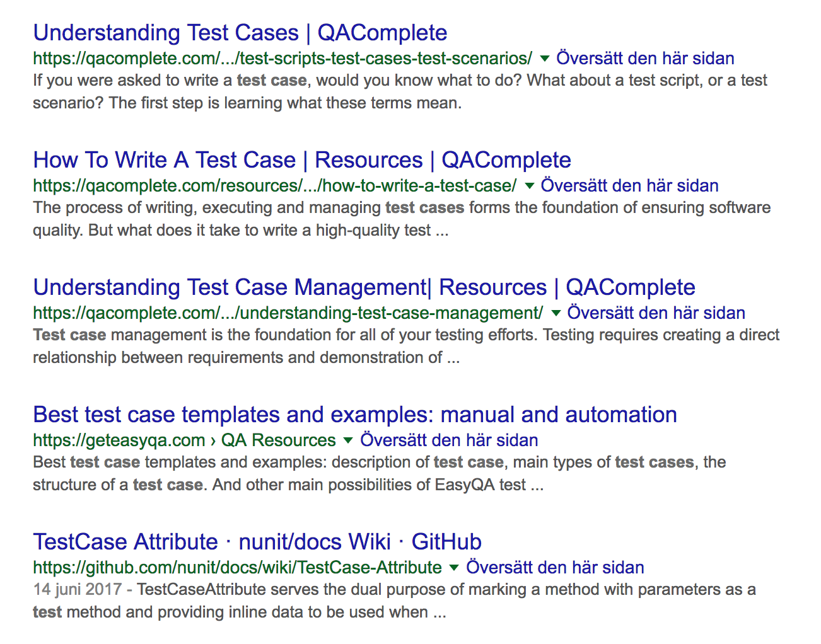Open 'How To Write A Test Case' result

302,160
